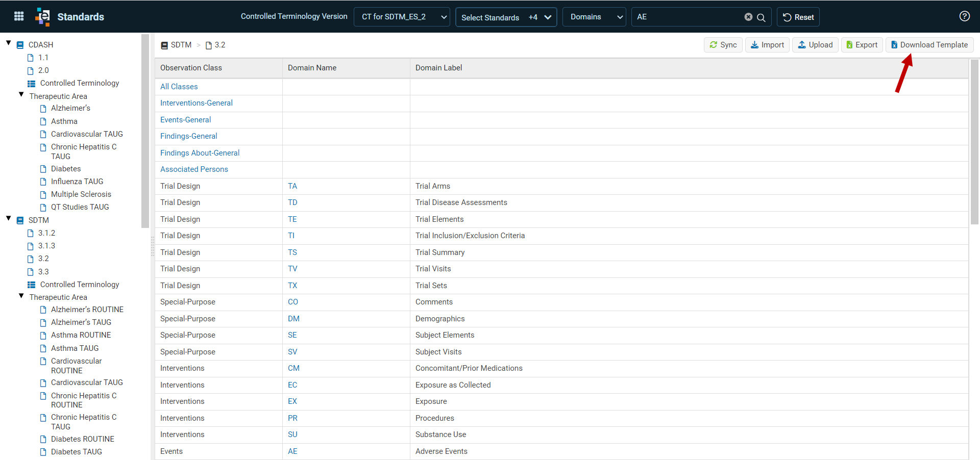Open the SV domain link
This screenshot has width=980, height=460.
coord(292,352)
